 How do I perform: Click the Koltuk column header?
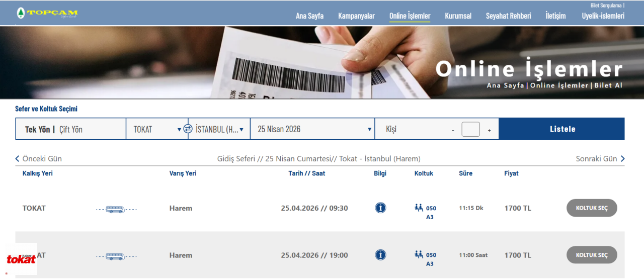point(424,173)
